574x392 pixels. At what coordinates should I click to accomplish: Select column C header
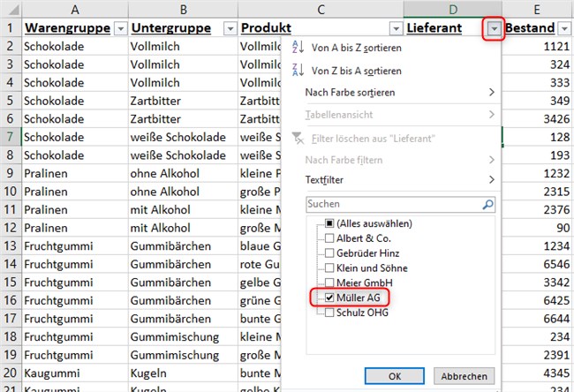(321, 10)
